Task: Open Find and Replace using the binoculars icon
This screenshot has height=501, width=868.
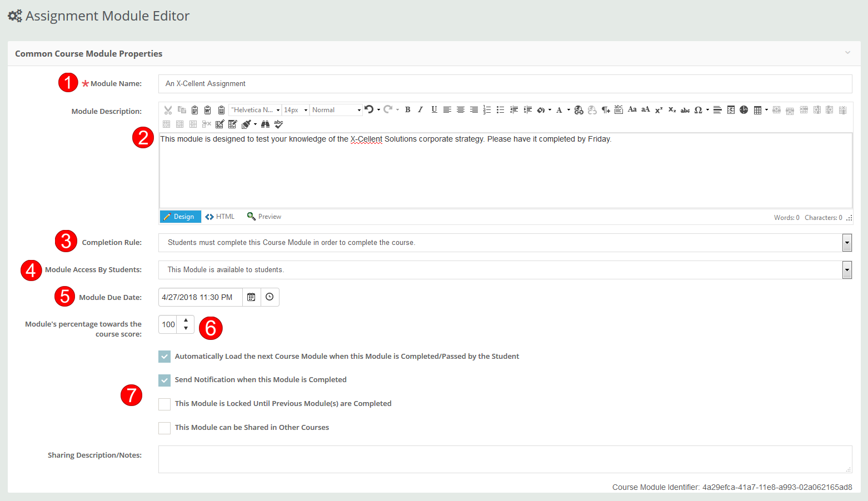Action: click(265, 124)
